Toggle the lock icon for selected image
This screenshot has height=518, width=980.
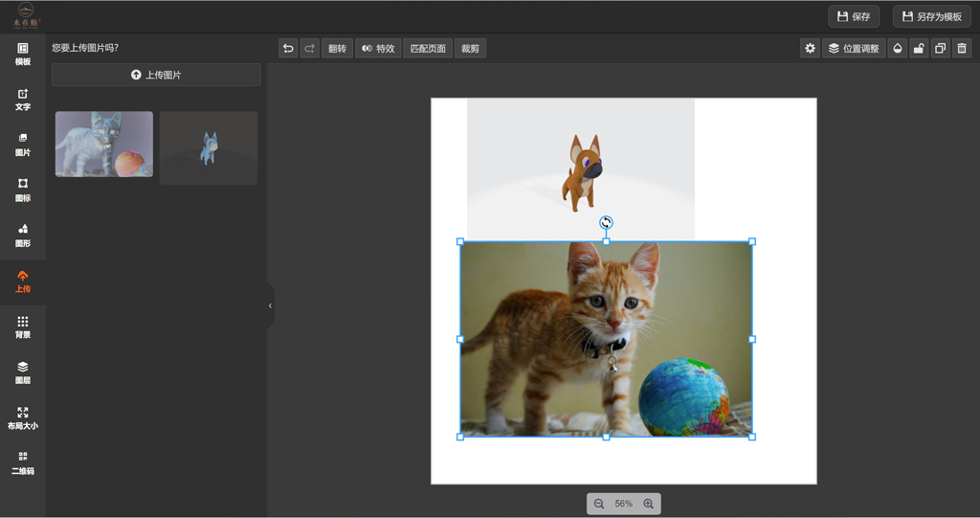point(919,48)
